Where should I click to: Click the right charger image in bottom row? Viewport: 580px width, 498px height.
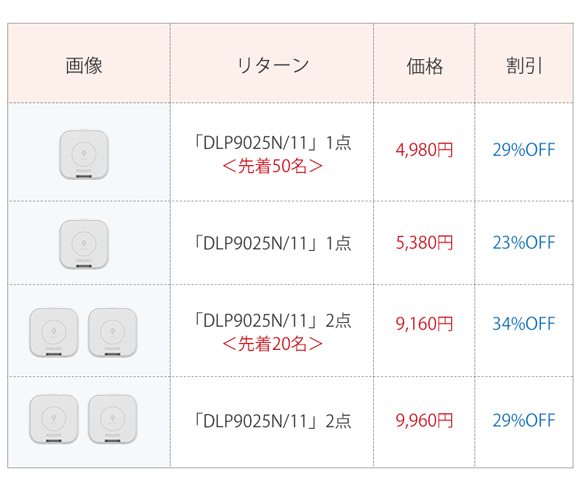113,419
